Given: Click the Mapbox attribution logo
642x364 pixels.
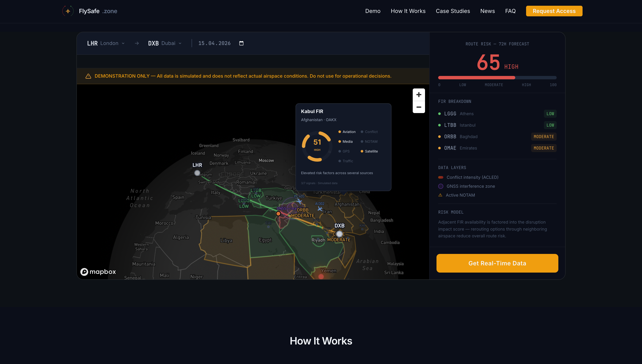Looking at the screenshot, I should pyautogui.click(x=98, y=272).
